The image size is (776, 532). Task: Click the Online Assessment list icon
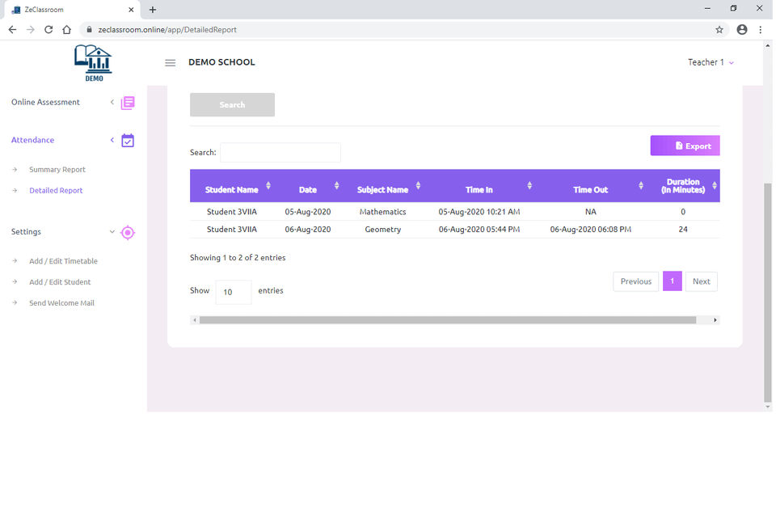[x=128, y=103]
